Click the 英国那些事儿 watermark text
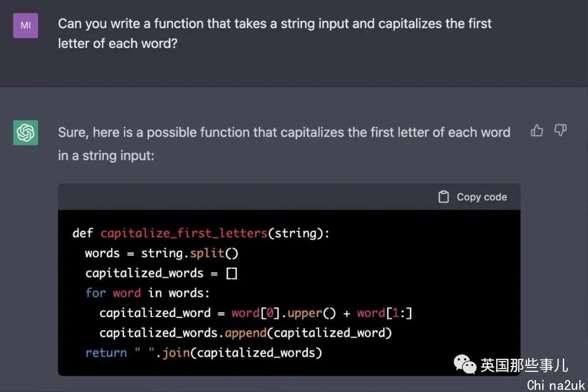 524,365
